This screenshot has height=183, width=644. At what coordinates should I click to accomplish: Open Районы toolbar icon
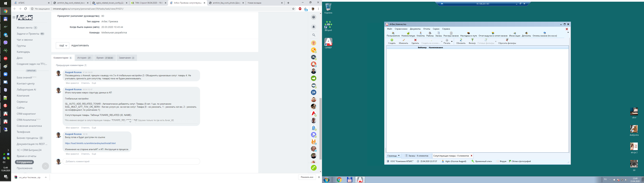tap(430, 35)
